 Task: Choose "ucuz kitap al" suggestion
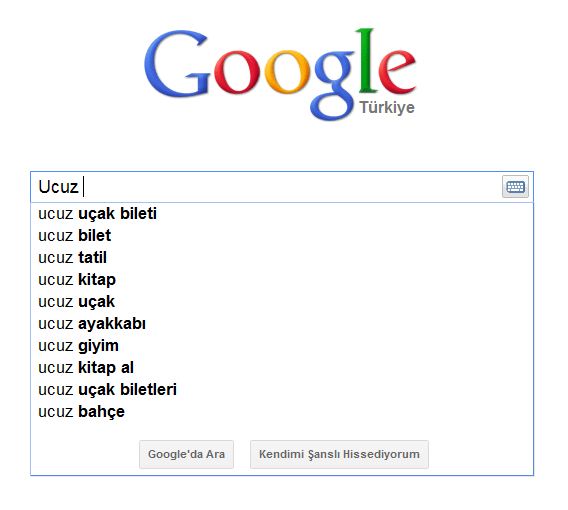pos(282,368)
